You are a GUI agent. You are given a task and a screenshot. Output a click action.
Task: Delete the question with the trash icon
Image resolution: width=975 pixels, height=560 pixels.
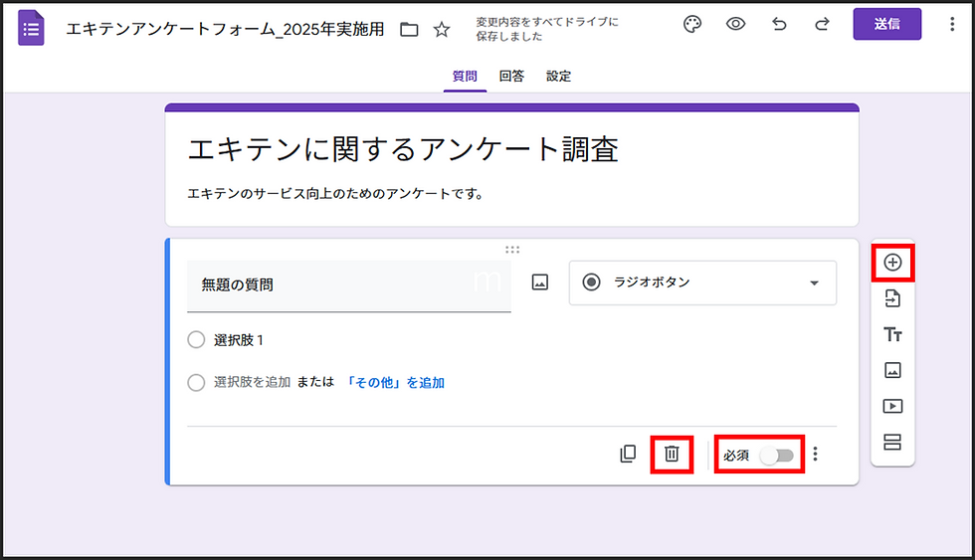coord(672,454)
